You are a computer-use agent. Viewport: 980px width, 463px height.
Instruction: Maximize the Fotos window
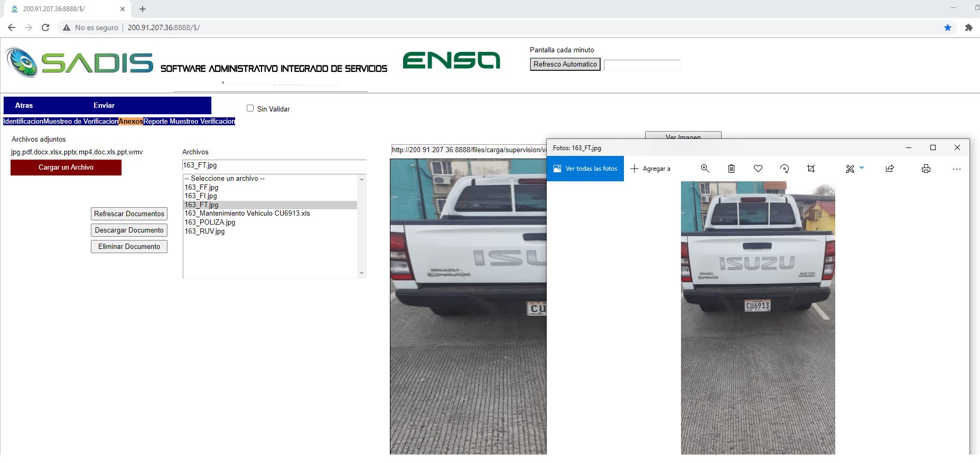point(933,147)
